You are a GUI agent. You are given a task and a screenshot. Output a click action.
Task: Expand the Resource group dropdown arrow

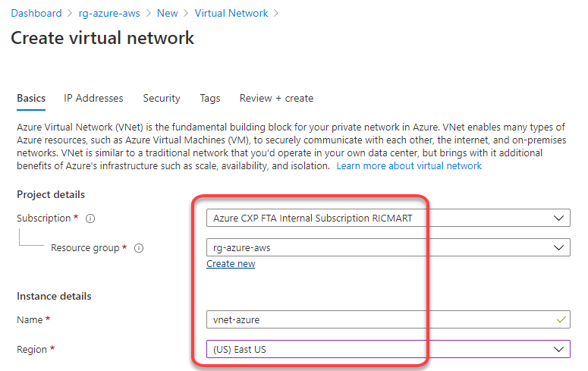pyautogui.click(x=558, y=247)
